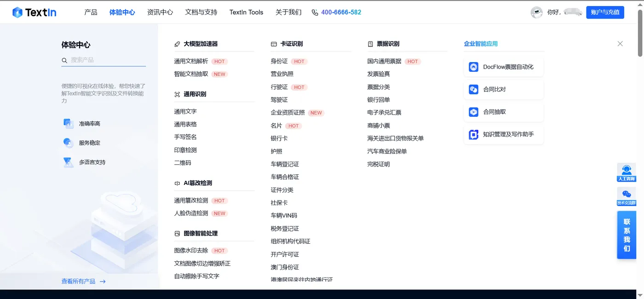
Task: Open 发票验真
Action: point(379,74)
